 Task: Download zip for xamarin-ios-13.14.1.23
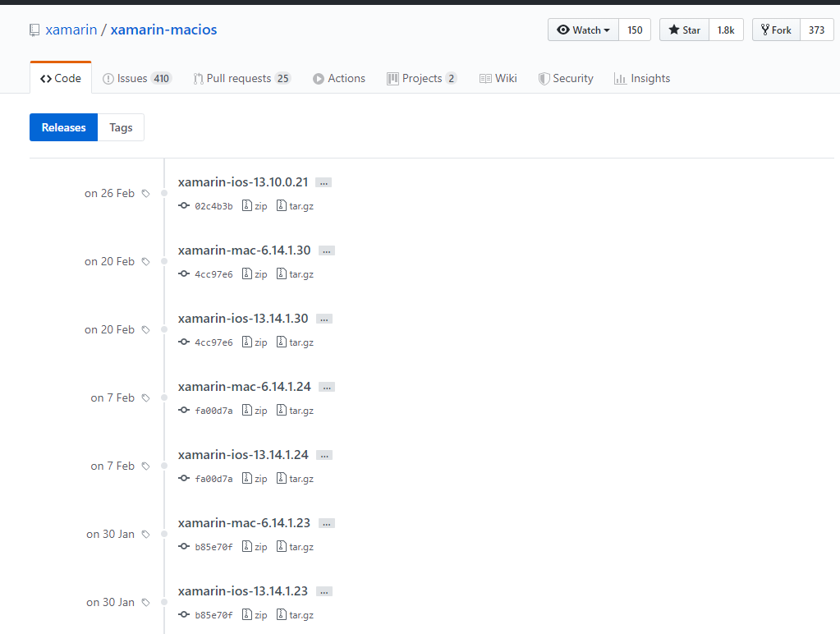click(255, 614)
